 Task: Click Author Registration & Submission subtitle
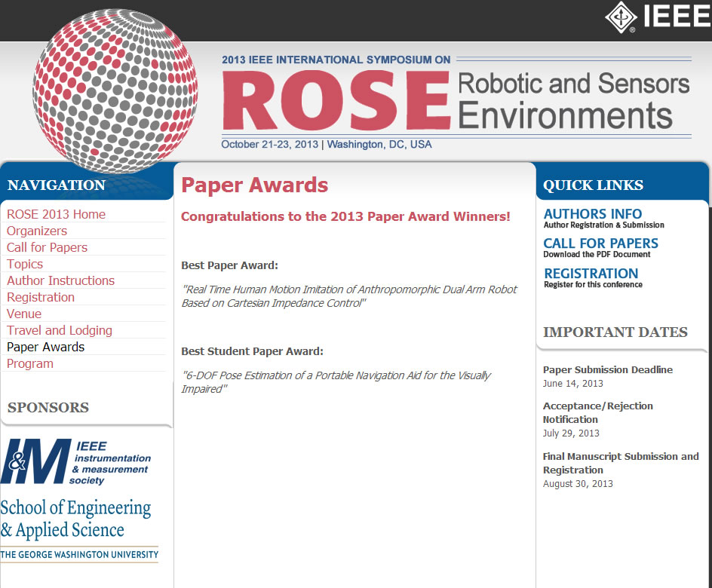604,225
